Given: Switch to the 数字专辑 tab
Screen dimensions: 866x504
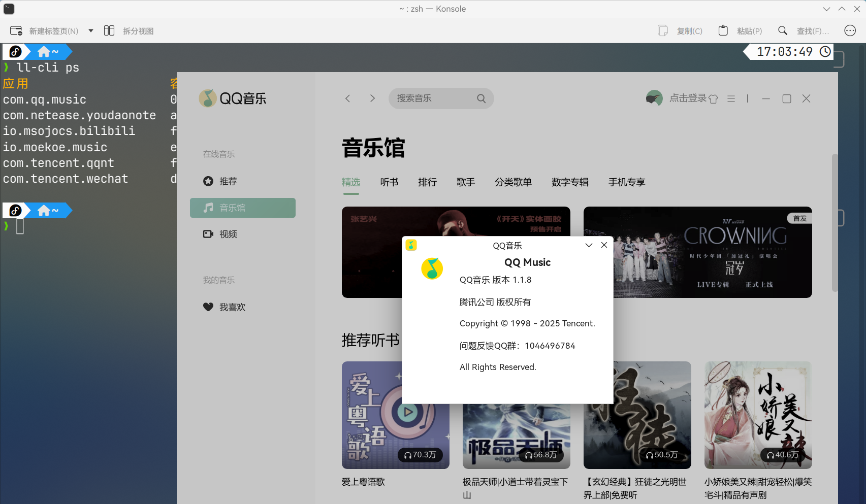Looking at the screenshot, I should [570, 182].
